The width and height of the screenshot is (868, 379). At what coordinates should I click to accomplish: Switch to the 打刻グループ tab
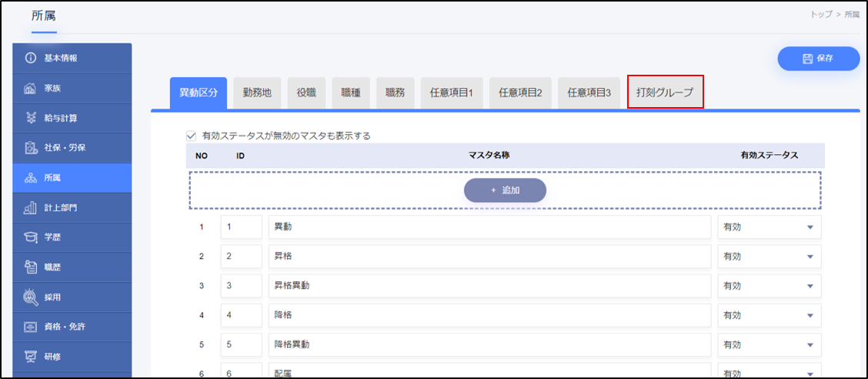665,92
